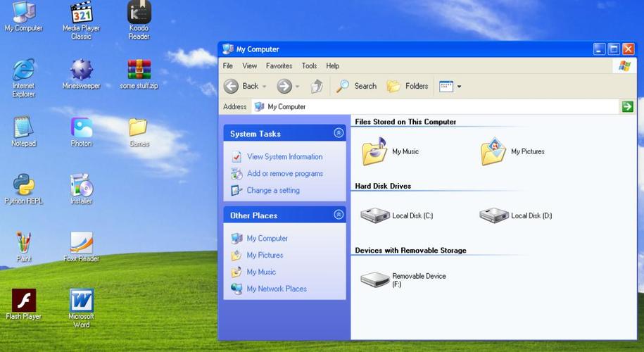
Task: Click the Python REPL desktop icon
Action: pos(23,185)
